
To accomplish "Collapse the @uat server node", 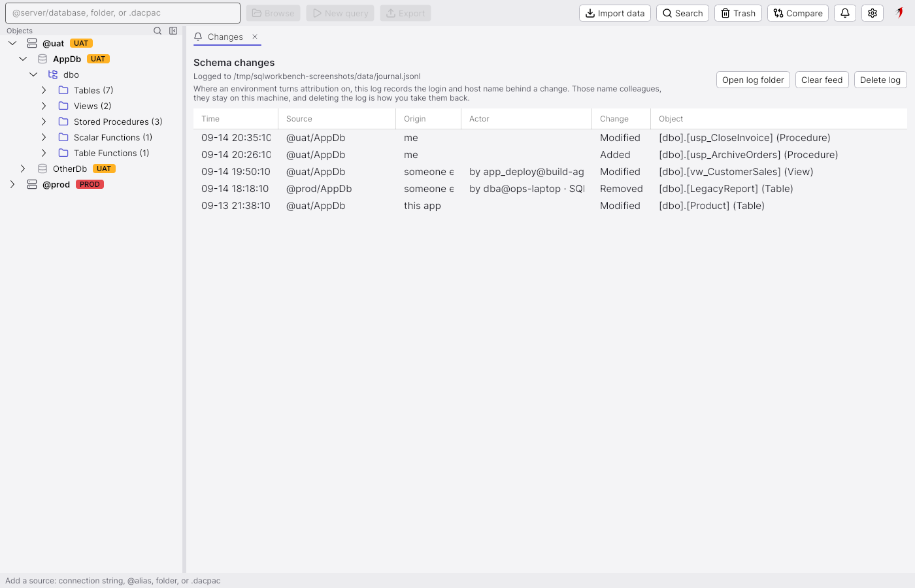I will tap(12, 43).
